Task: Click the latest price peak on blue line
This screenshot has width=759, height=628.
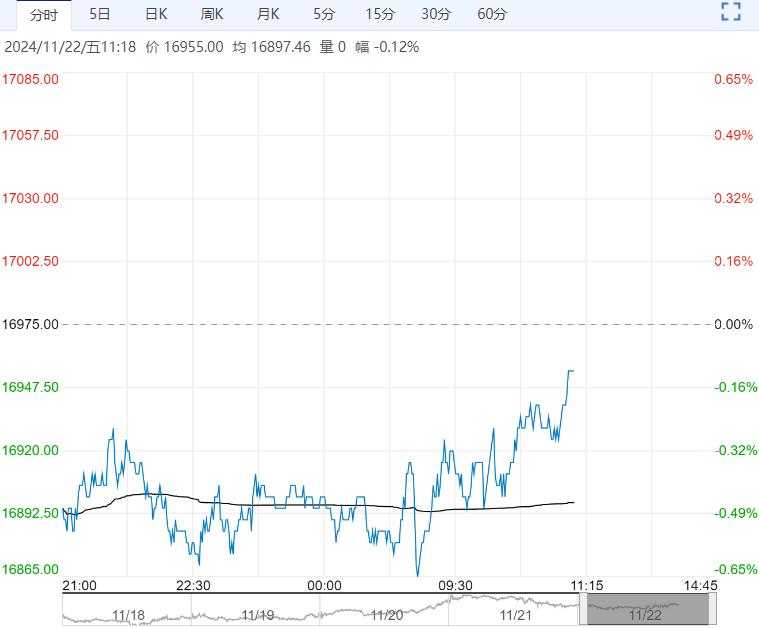Action: click(x=571, y=371)
